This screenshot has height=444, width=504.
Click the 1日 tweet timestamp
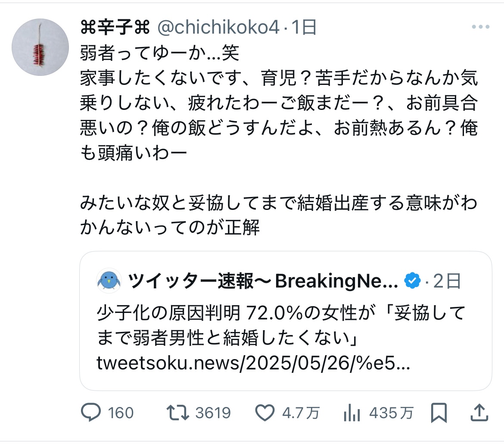(x=304, y=28)
